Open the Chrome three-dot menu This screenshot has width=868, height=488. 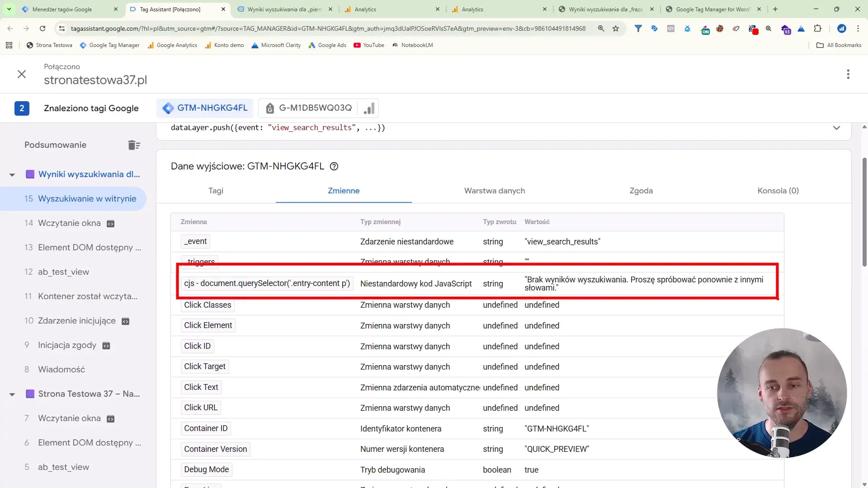point(858,28)
